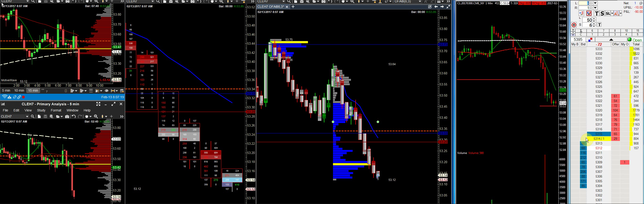Open the File menu
644x204 pixels.
pyautogui.click(x=5, y=110)
